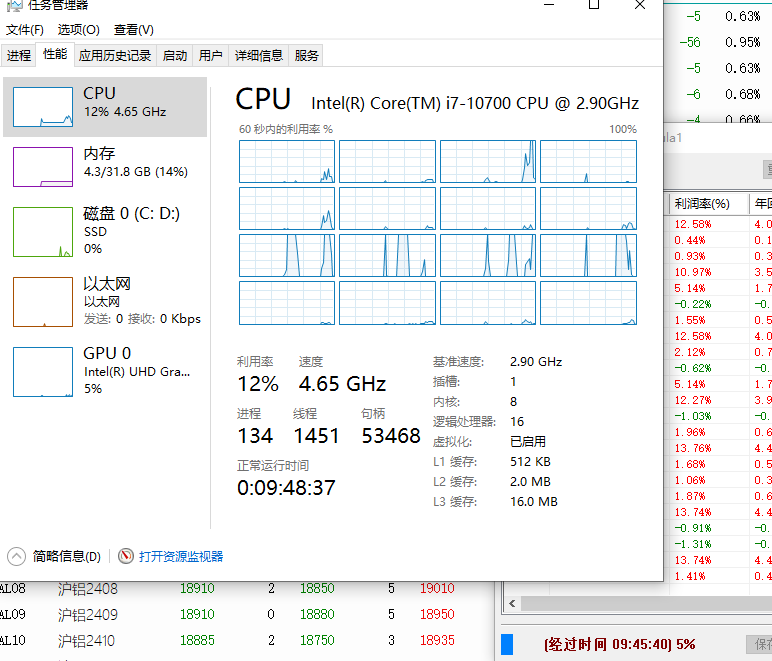The height and width of the screenshot is (661, 772).
Task: Collapse to brief info with the chevron
Action: (x=16, y=557)
